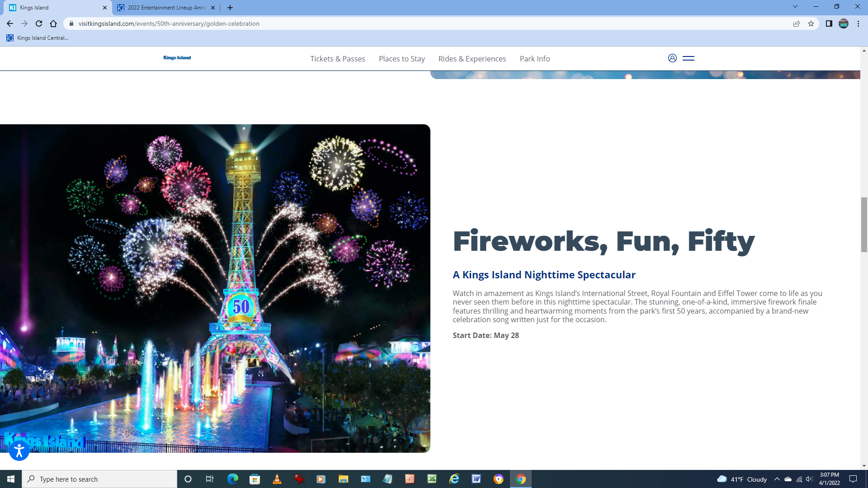Switch to 2022 Entertainment Lineup tab
This screenshot has width=868, height=488.
click(166, 8)
